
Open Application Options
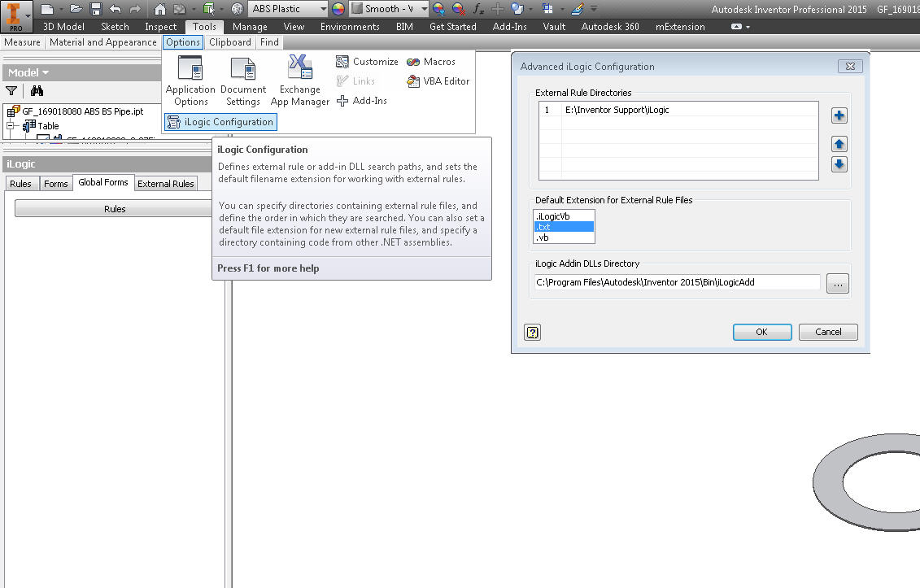click(190, 81)
